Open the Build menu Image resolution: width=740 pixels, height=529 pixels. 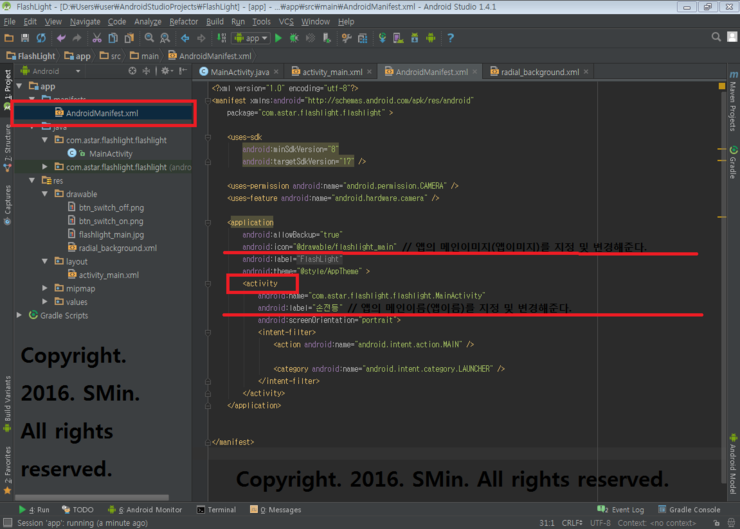[x=215, y=22]
